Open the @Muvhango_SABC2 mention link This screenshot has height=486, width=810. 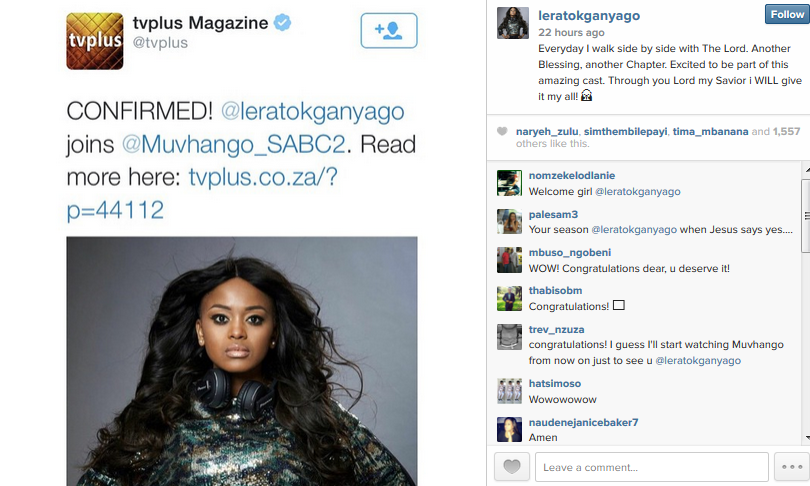(x=233, y=144)
